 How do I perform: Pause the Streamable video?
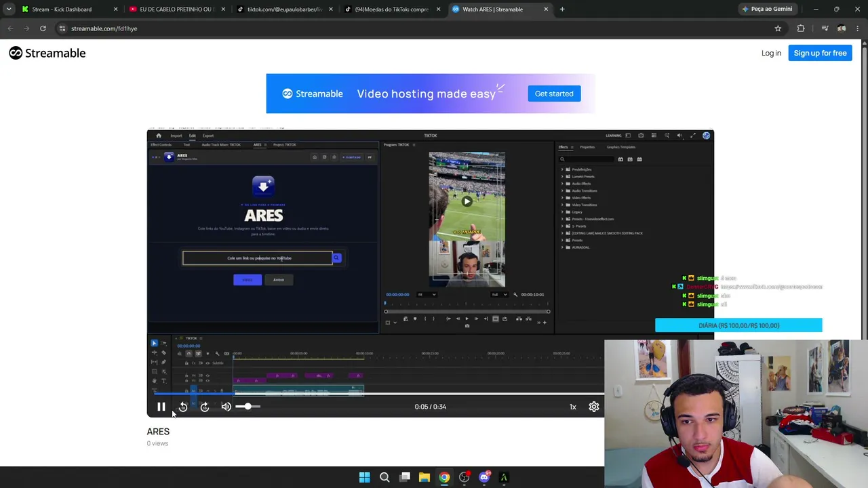161,407
